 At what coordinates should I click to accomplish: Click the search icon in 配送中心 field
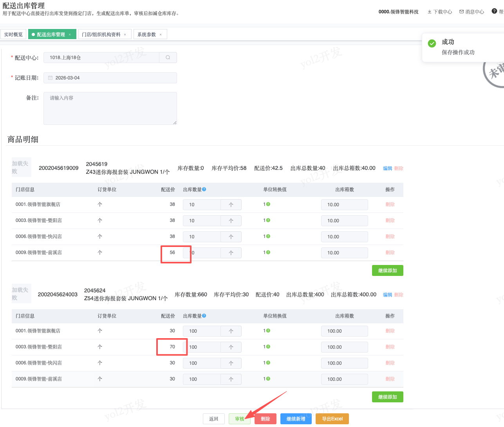pos(168,58)
